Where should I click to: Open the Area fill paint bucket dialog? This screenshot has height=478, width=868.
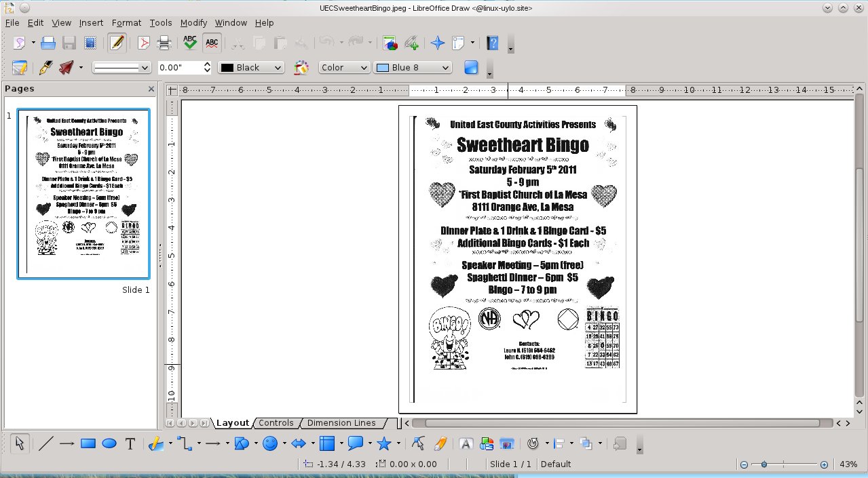click(x=301, y=68)
